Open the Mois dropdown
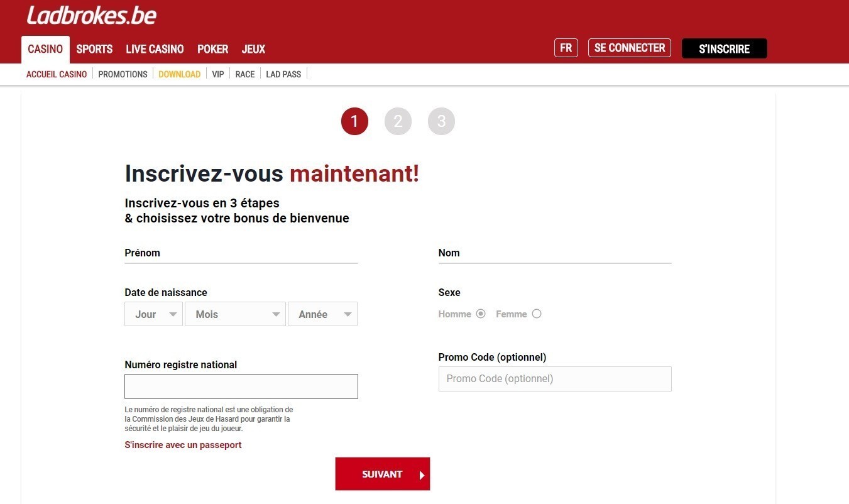 coord(235,314)
